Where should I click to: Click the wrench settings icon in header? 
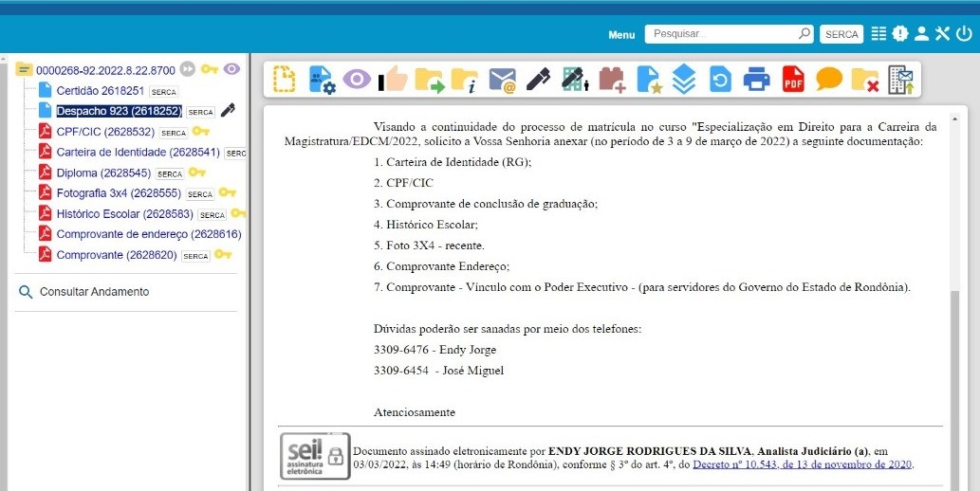coord(942,34)
